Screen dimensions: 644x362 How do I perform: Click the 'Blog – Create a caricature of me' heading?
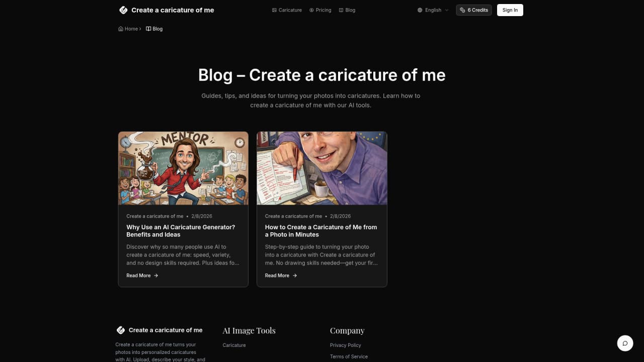pyautogui.click(x=322, y=75)
